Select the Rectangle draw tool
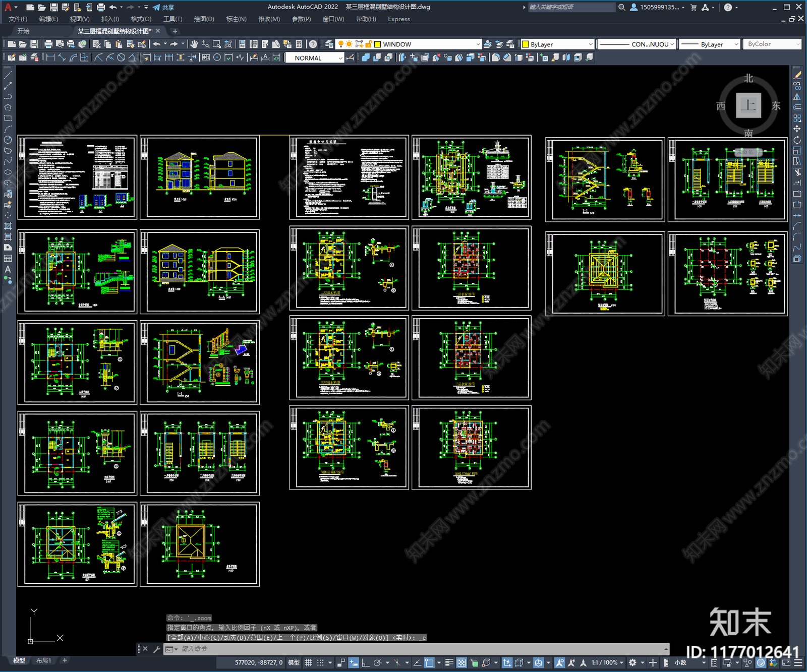Viewport: 807px width, 672px height. (x=8, y=118)
